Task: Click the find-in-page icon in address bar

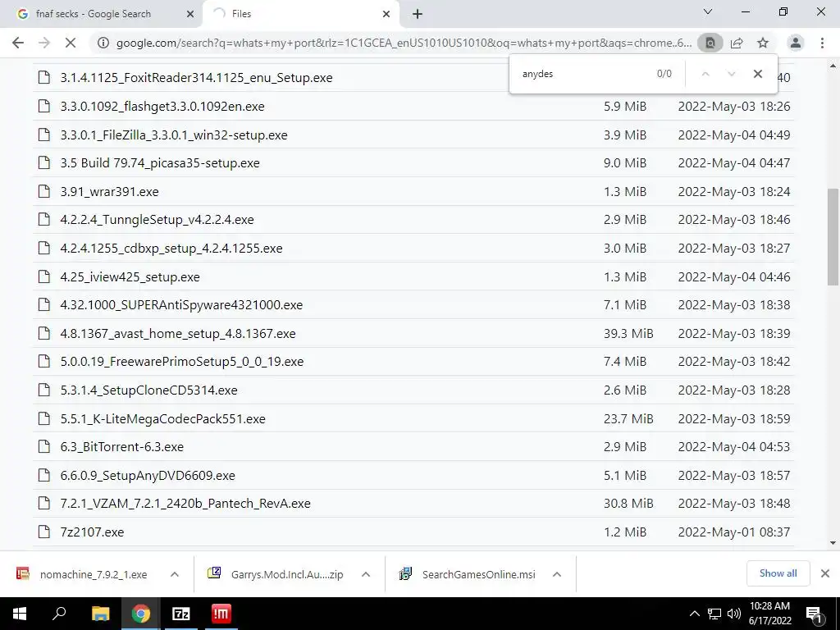Action: click(x=710, y=43)
